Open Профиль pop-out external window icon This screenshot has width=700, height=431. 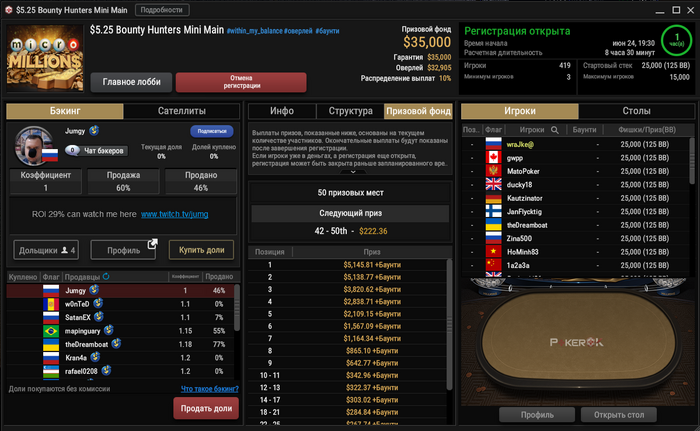[x=153, y=243]
